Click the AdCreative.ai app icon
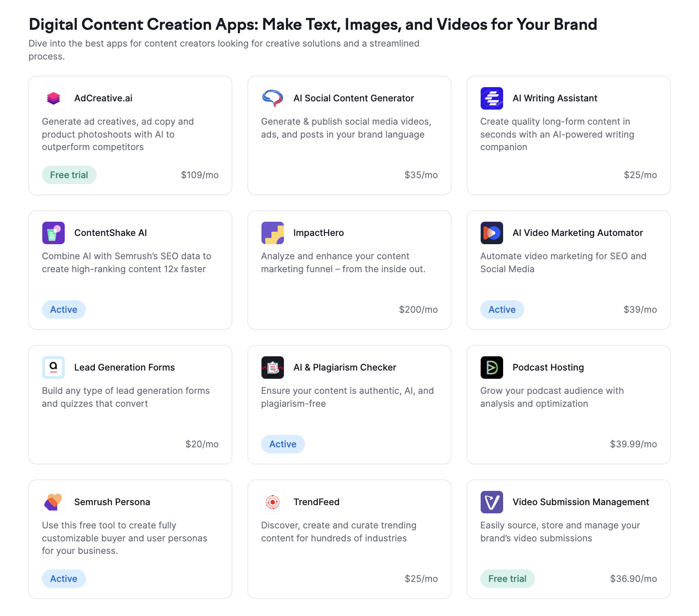 coord(54,98)
